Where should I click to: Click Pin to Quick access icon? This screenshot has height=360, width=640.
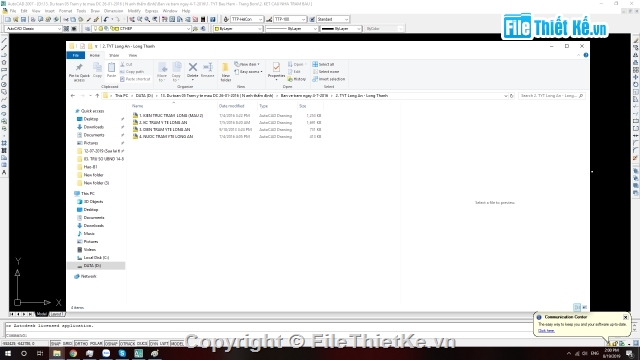[79, 72]
